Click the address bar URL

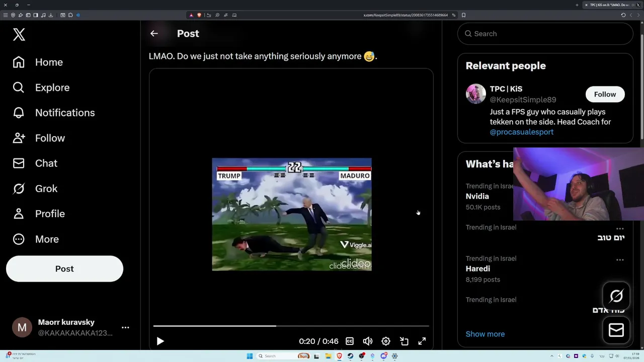tap(406, 15)
